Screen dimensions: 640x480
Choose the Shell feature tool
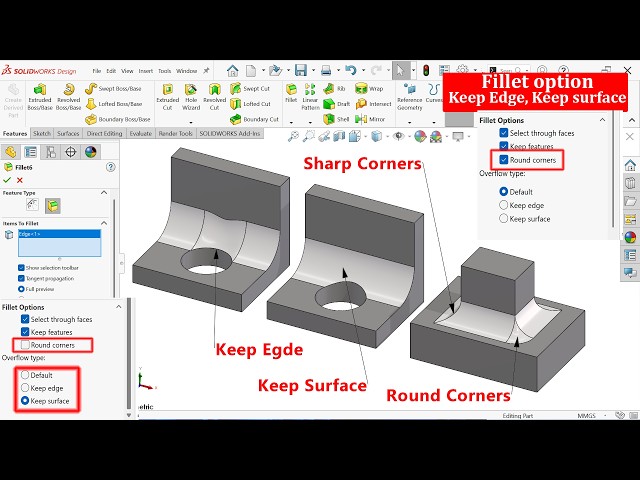[x=336, y=119]
